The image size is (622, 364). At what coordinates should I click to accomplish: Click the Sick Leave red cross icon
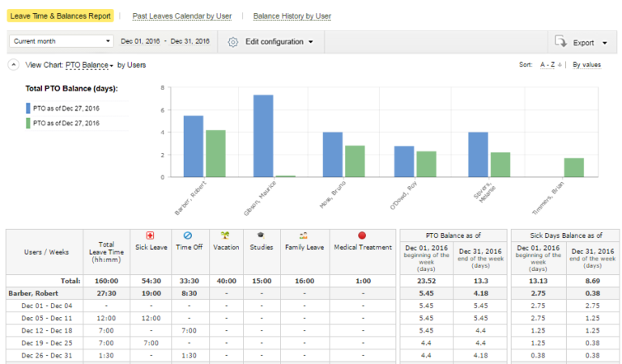[150, 235]
